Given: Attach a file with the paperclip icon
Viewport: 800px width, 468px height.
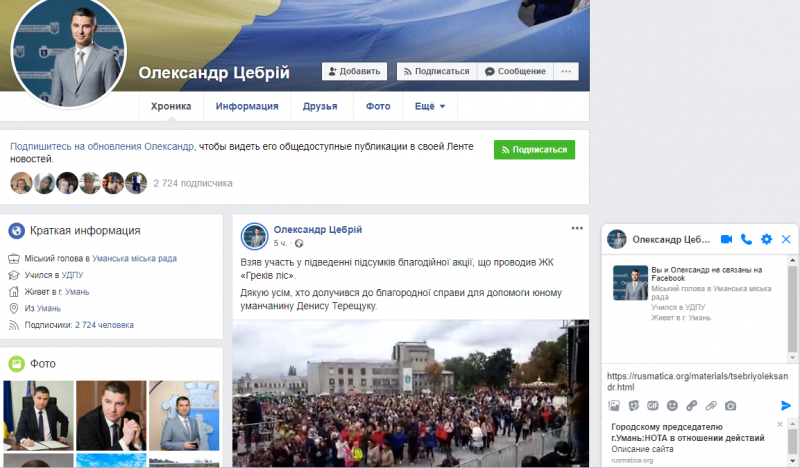Looking at the screenshot, I should pyautogui.click(x=711, y=406).
